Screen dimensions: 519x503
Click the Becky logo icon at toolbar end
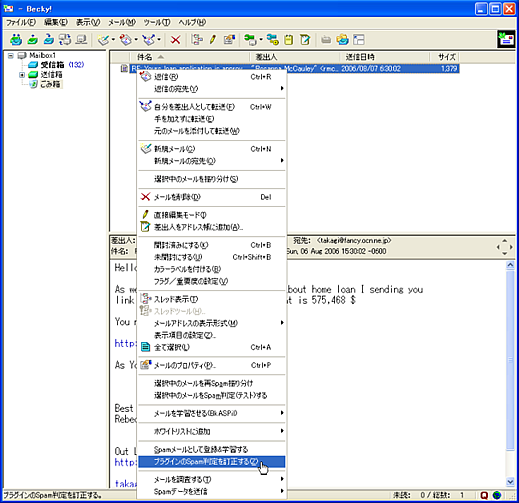[x=506, y=39]
